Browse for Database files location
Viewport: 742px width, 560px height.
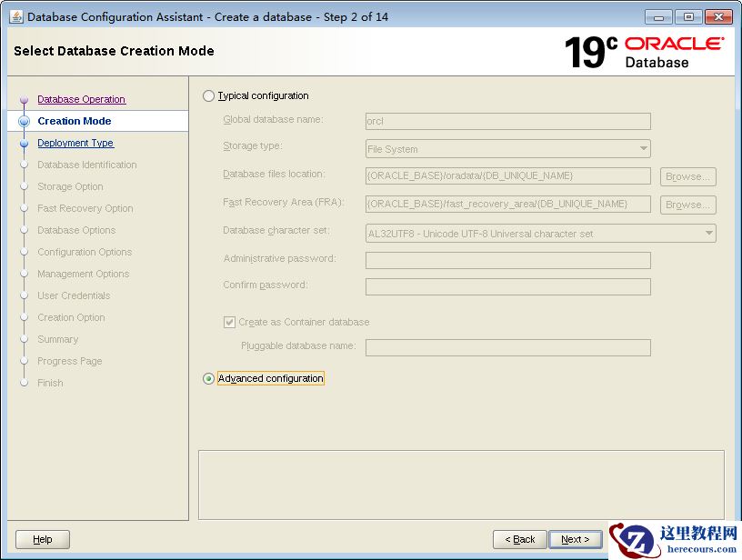coord(688,176)
